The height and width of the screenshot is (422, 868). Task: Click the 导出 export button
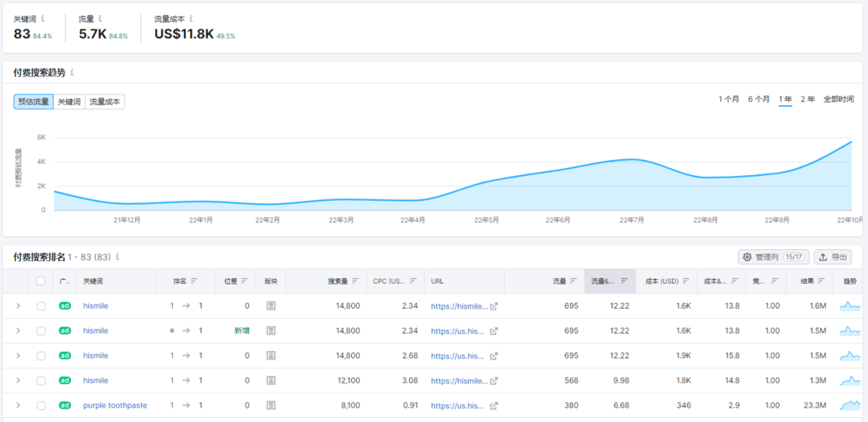click(833, 257)
